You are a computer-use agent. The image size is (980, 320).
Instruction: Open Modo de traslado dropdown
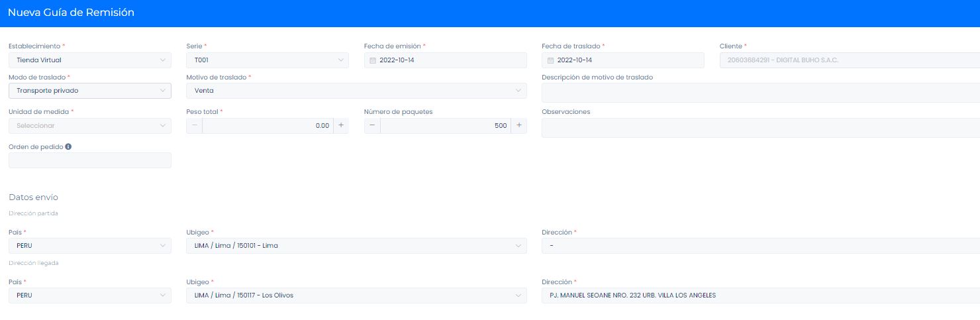click(89, 91)
